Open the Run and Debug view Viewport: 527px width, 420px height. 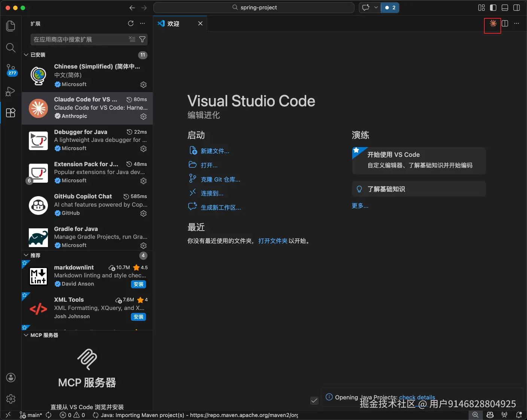[x=11, y=91]
